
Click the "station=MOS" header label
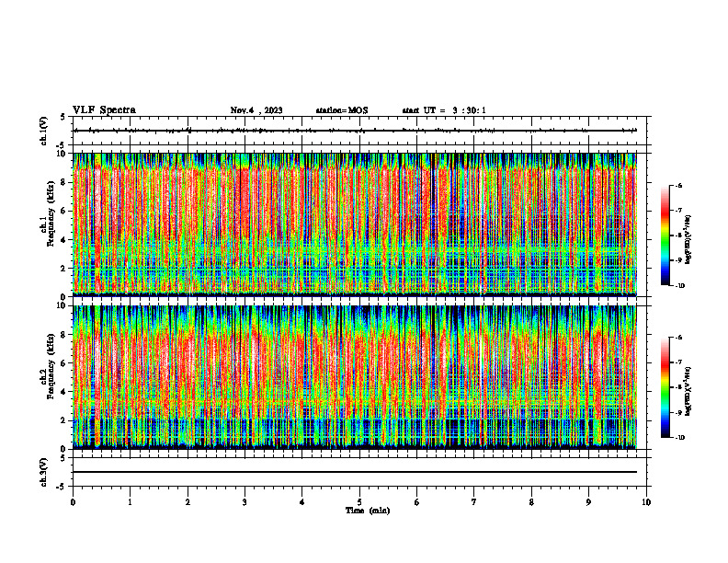click(342, 110)
